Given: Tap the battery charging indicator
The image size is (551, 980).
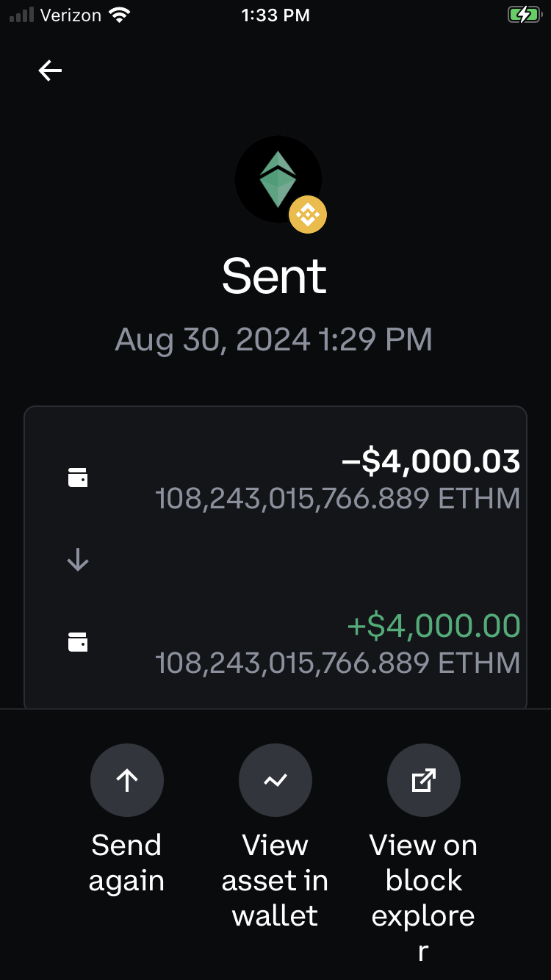Looking at the screenshot, I should 524,15.
